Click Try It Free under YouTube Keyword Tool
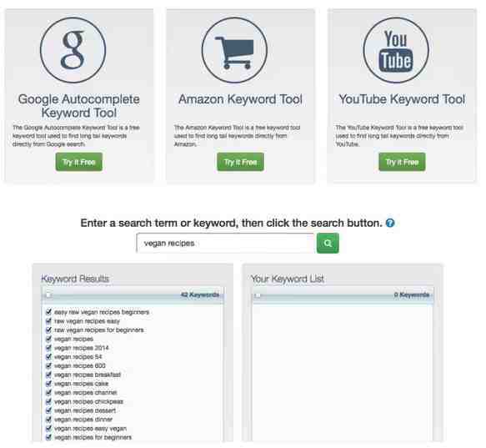 402,162
